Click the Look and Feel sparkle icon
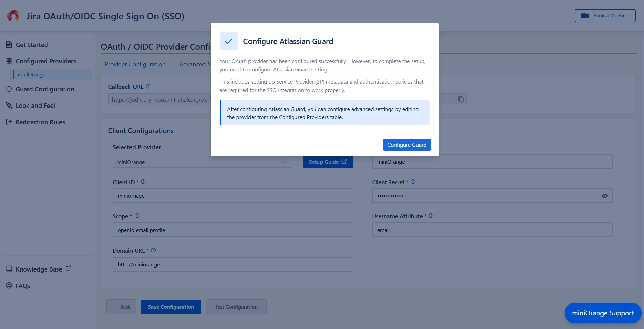 9,105
